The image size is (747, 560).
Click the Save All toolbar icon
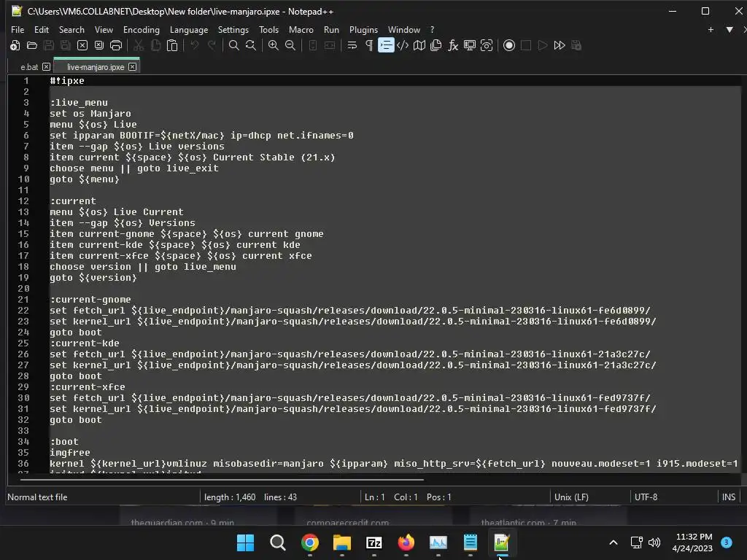tap(65, 45)
